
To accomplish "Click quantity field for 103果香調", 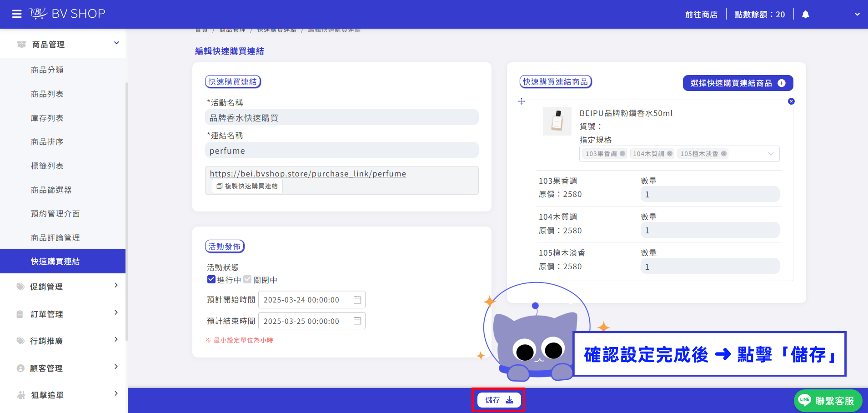I will tap(710, 194).
